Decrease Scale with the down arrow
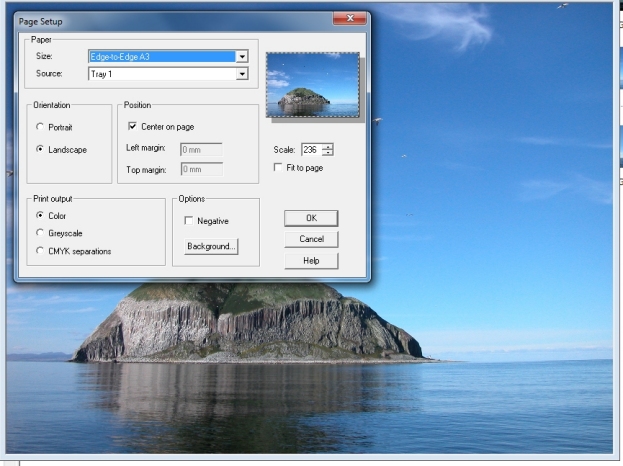 328,153
